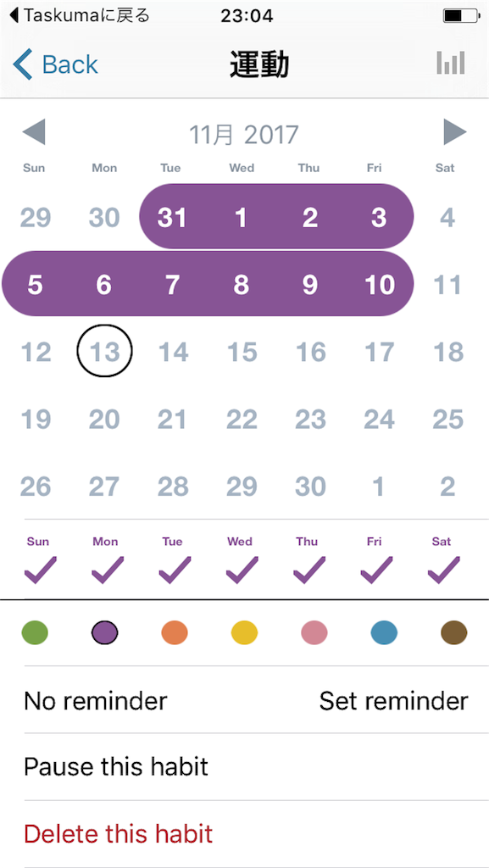Screen dimensions: 489x868
Task: Toggle the Saturday checkmark
Action: [x=443, y=569]
